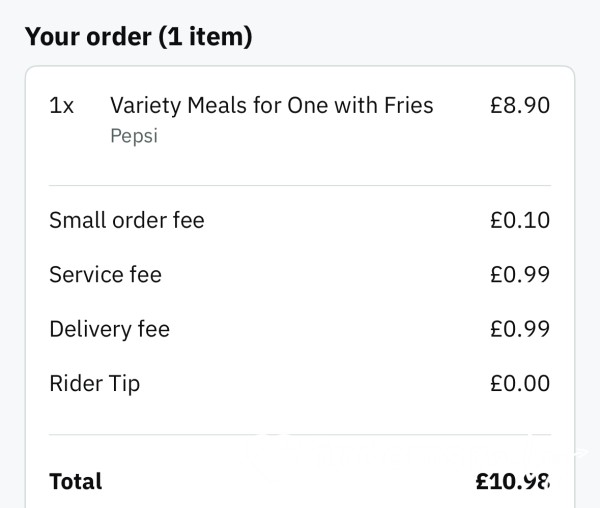Click the £0.99 delivery fee amount

tap(520, 329)
